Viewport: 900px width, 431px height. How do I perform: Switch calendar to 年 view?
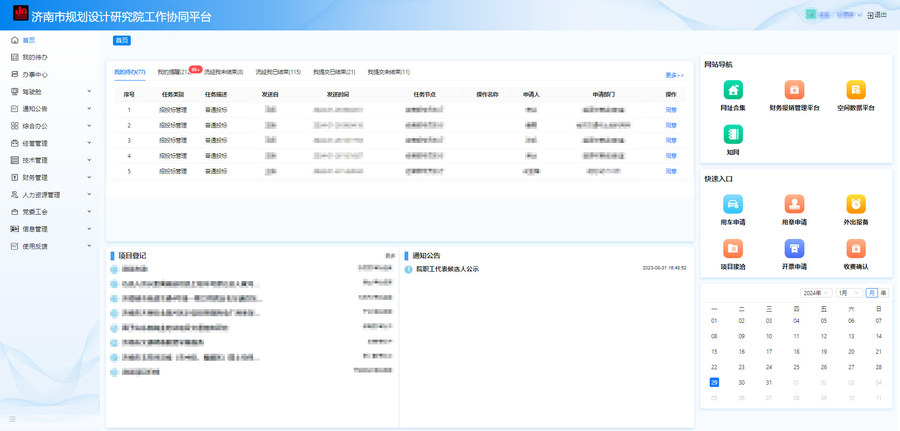coord(883,293)
